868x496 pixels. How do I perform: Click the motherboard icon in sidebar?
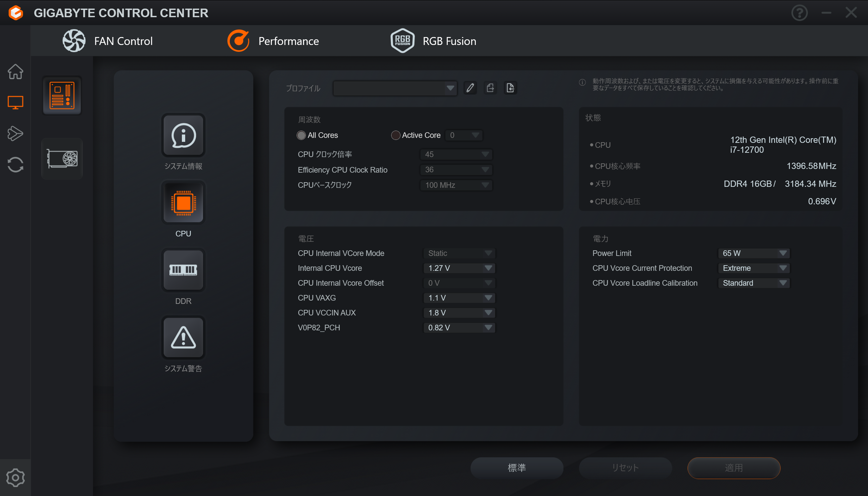click(x=62, y=95)
